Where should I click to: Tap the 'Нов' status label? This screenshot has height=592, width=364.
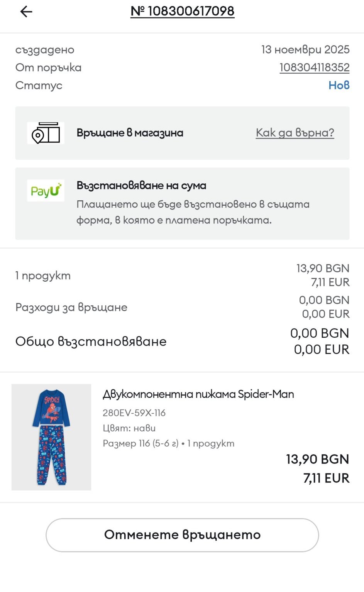pos(339,85)
